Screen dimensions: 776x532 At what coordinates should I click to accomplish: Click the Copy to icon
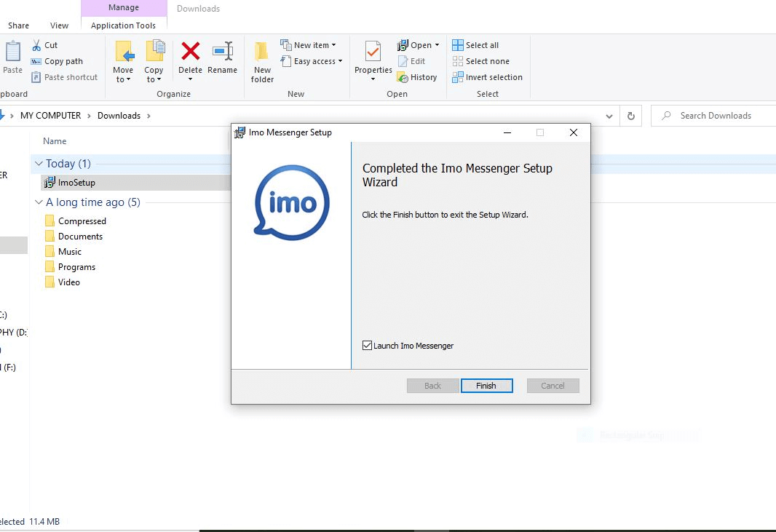155,52
